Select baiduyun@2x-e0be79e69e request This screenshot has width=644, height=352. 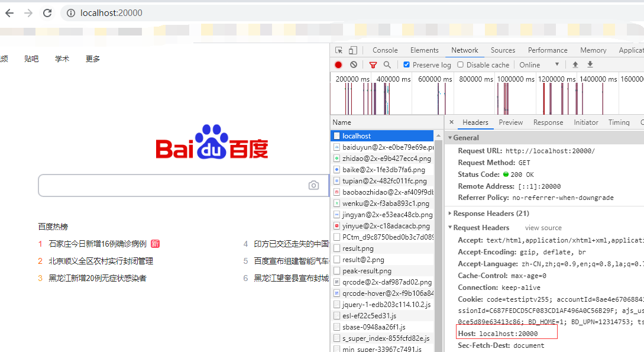382,147
